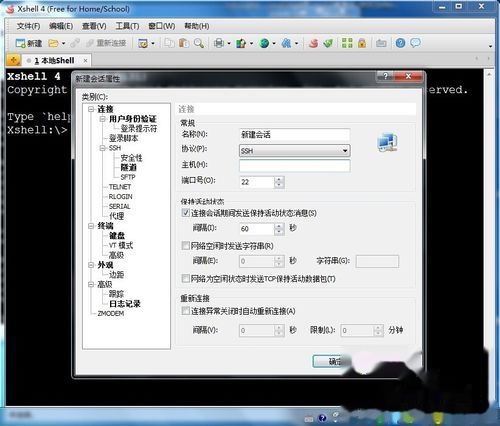
Task: Select 安全性 under SSH
Action: coord(131,157)
